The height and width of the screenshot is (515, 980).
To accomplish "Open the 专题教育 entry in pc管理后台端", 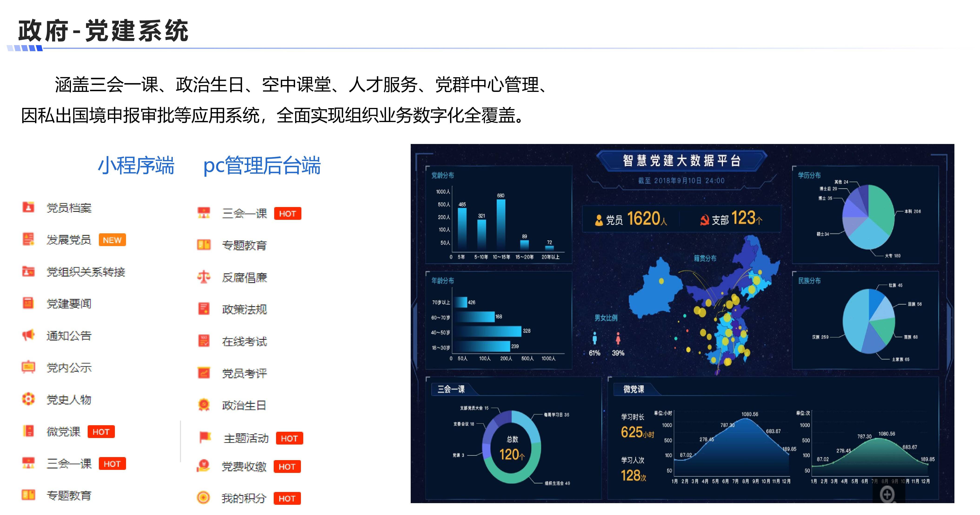I will [244, 245].
